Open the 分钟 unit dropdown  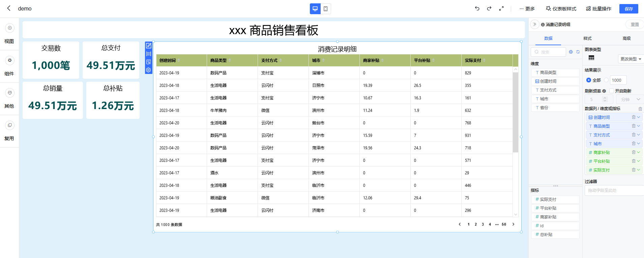coord(630,99)
